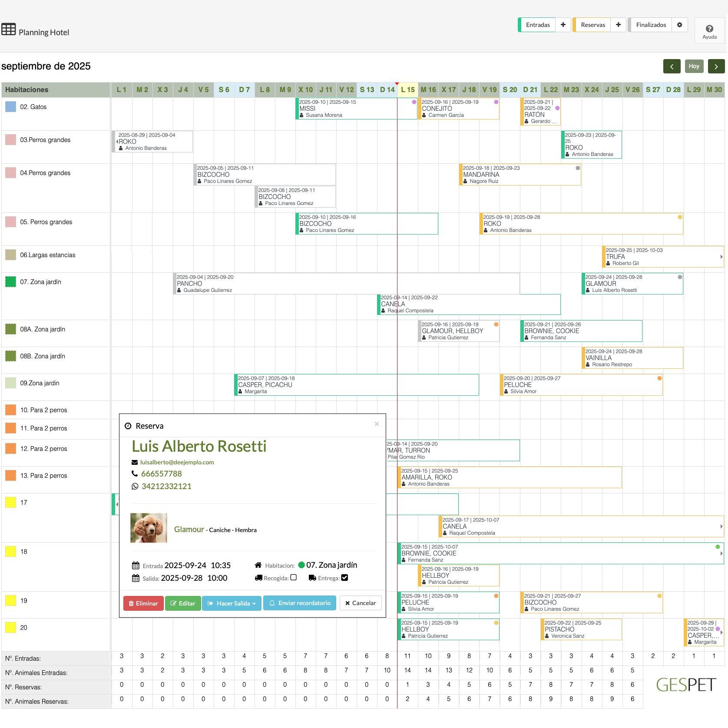The width and height of the screenshot is (728, 728).
Task: Click the green 07. Zona jardín color swatch
Action: coord(10,282)
